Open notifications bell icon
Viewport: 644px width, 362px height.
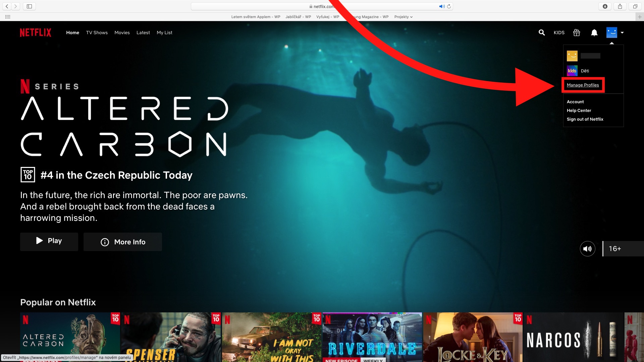pos(594,33)
